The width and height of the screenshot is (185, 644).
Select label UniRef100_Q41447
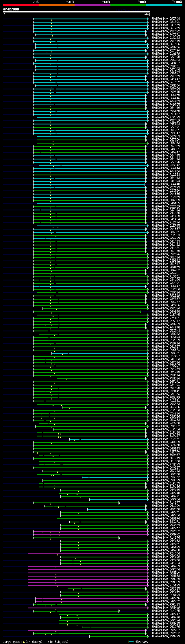click(166, 79)
